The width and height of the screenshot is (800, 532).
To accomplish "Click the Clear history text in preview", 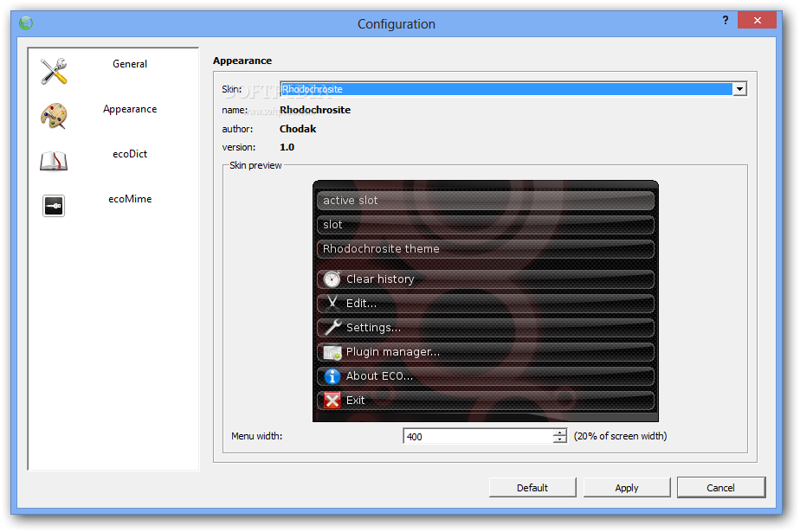I will (380, 279).
